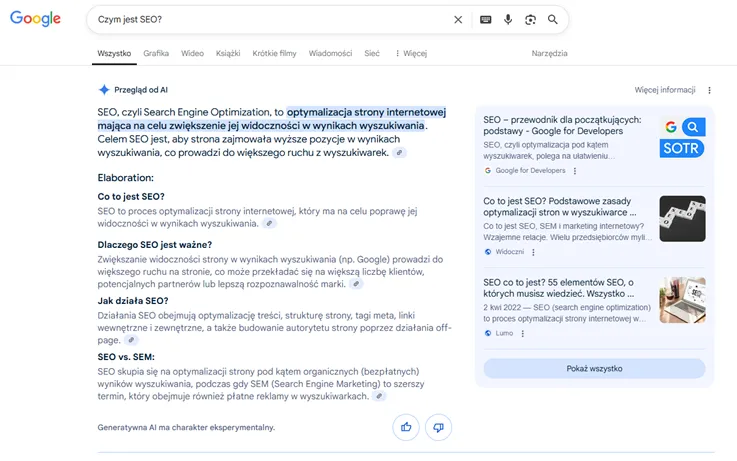Click the Google for Developers favicon
This screenshot has height=461, width=737.
(x=488, y=171)
